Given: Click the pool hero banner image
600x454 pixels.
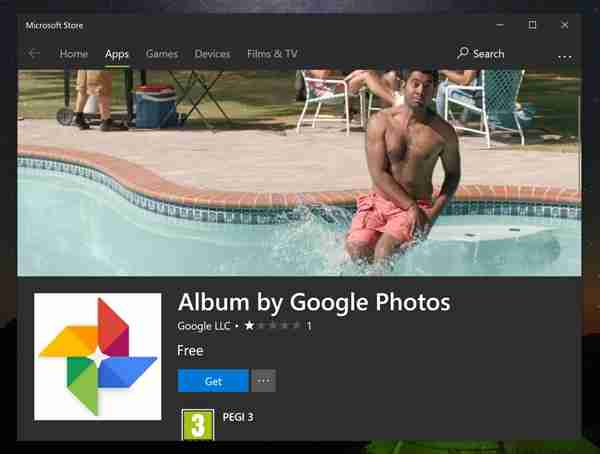Looking at the screenshot, I should click(x=299, y=174).
